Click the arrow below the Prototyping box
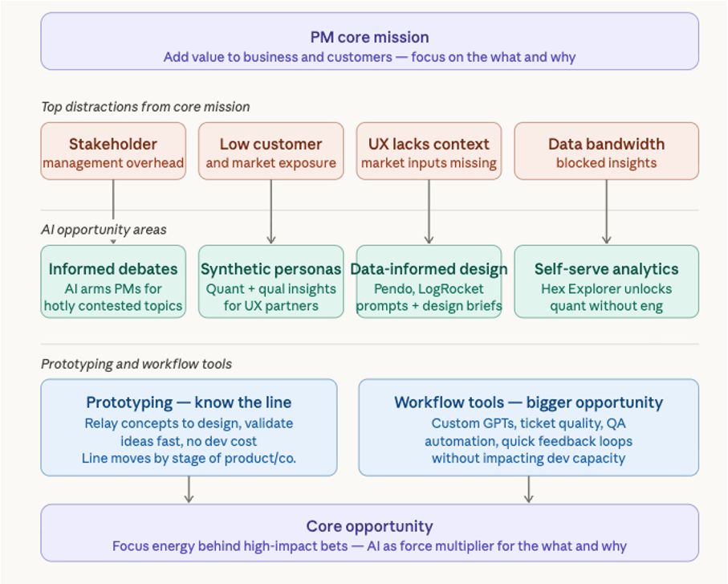The height and width of the screenshot is (584, 728). click(x=189, y=489)
